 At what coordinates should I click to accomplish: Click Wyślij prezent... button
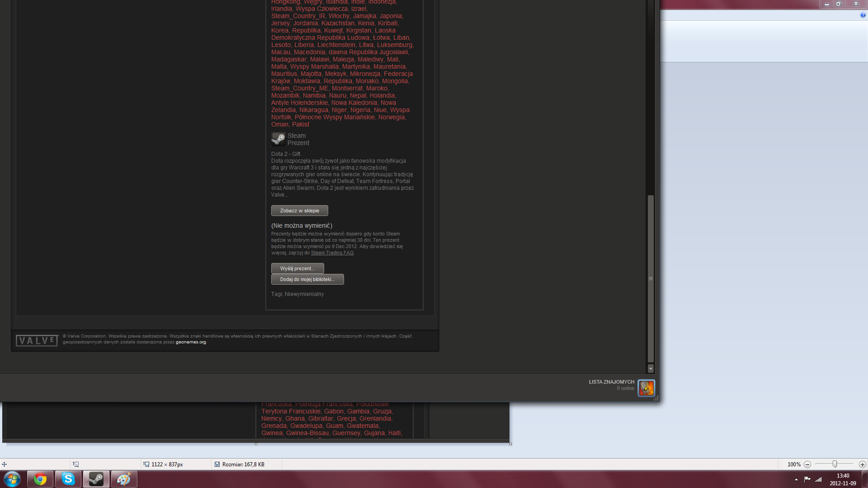(297, 269)
